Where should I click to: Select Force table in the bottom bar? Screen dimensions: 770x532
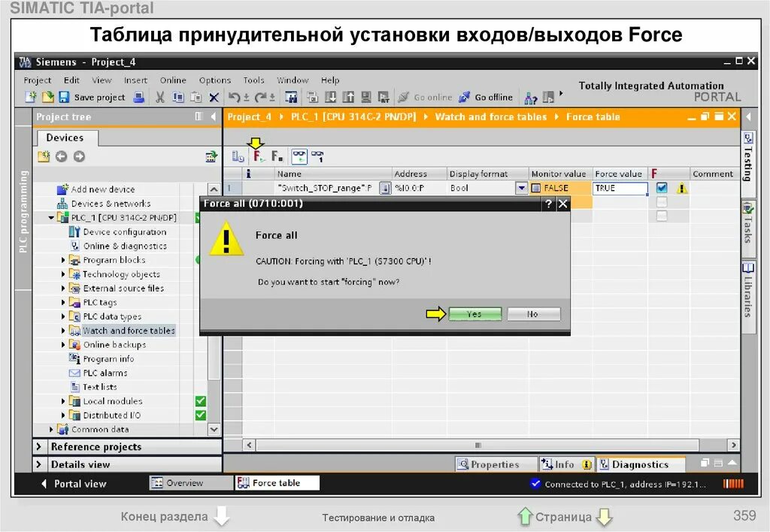point(277,483)
